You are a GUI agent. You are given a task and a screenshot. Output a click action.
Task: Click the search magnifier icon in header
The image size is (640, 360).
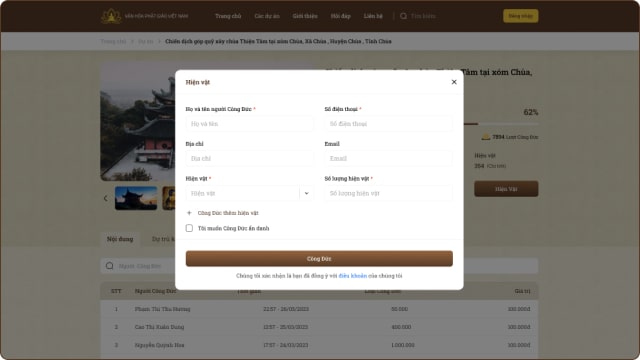click(403, 16)
